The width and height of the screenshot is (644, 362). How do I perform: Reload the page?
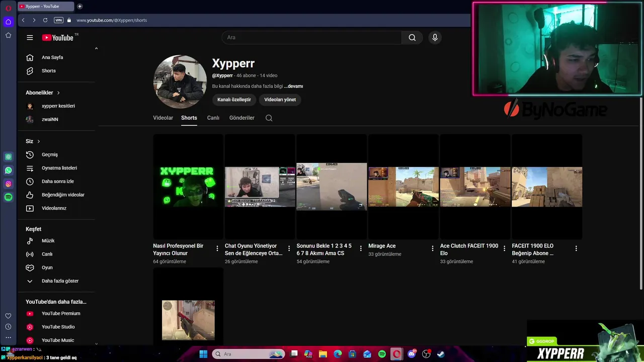(45, 20)
